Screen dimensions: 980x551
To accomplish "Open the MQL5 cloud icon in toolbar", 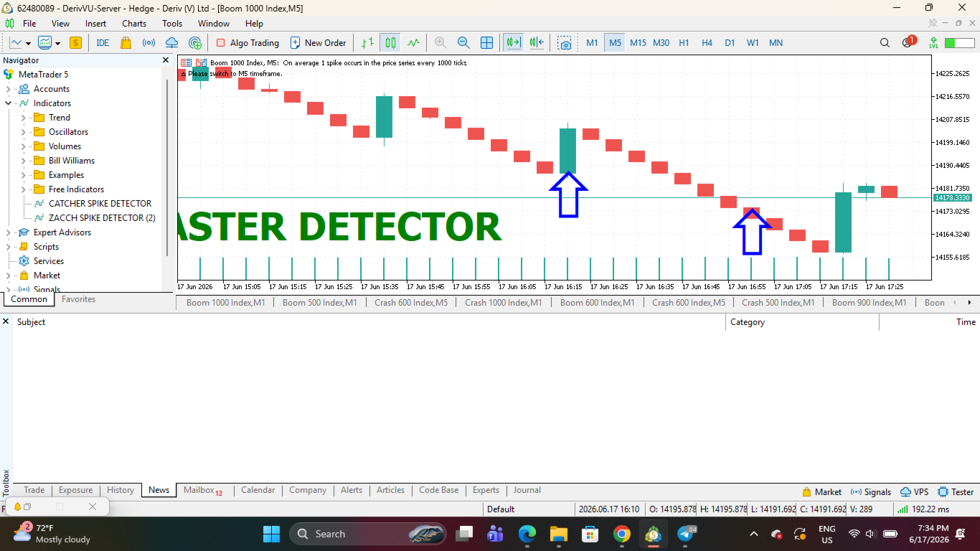I will (x=171, y=42).
